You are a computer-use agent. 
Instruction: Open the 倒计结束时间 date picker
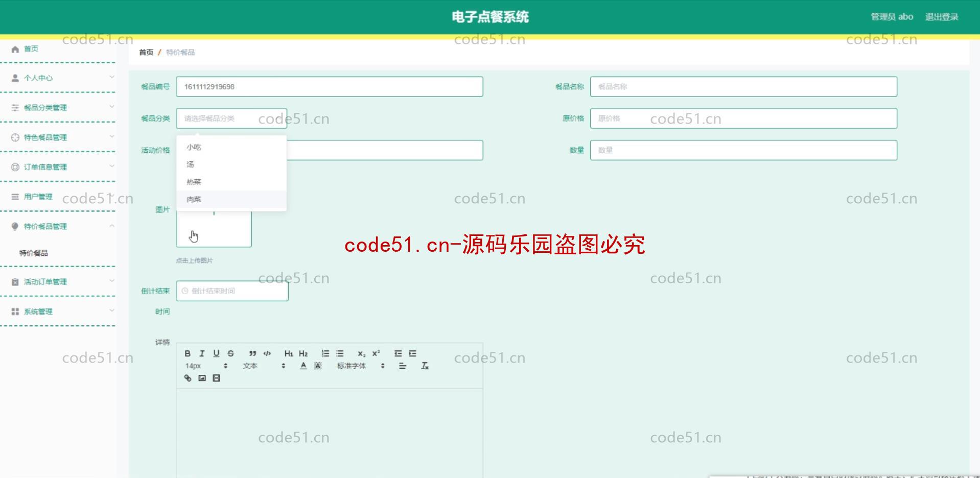[x=232, y=291]
